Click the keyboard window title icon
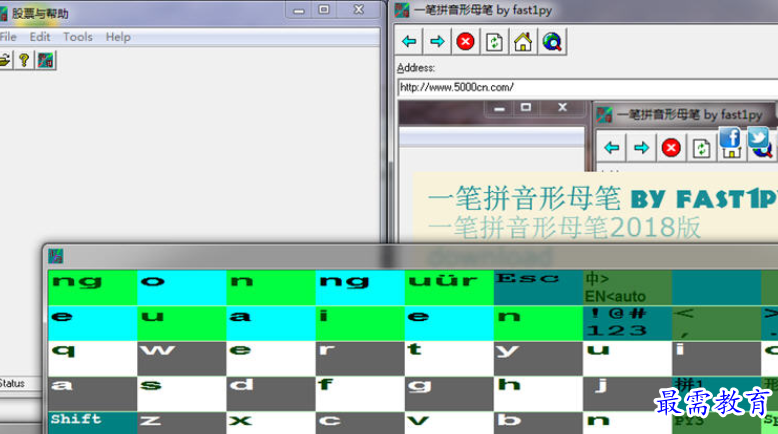Image resolution: width=778 pixels, height=434 pixels. point(56,256)
